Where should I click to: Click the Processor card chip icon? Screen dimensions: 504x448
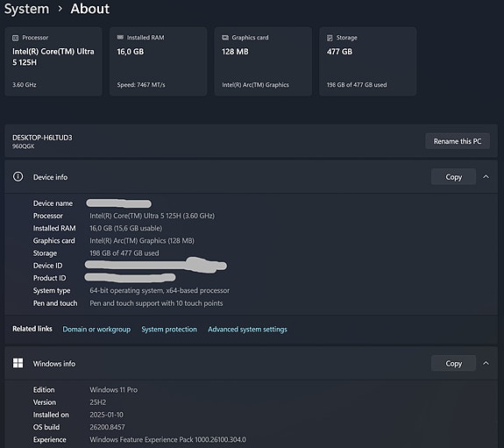coord(15,38)
